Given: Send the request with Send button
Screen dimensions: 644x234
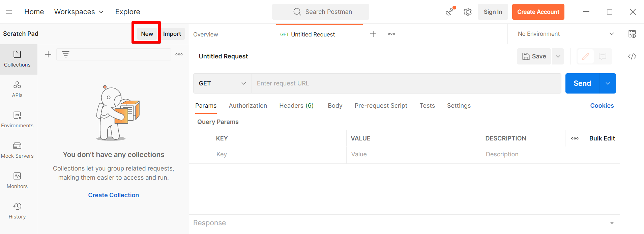Looking at the screenshot, I should click(582, 83).
